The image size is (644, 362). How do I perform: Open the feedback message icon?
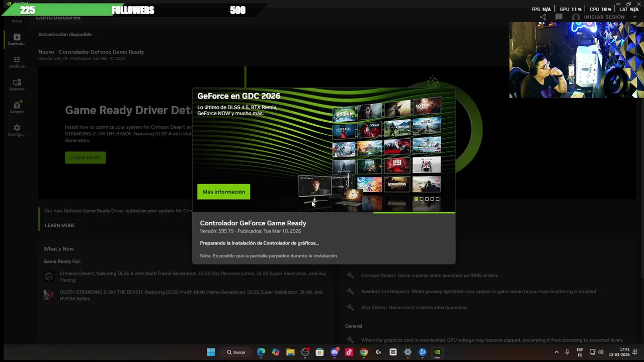pos(558,17)
